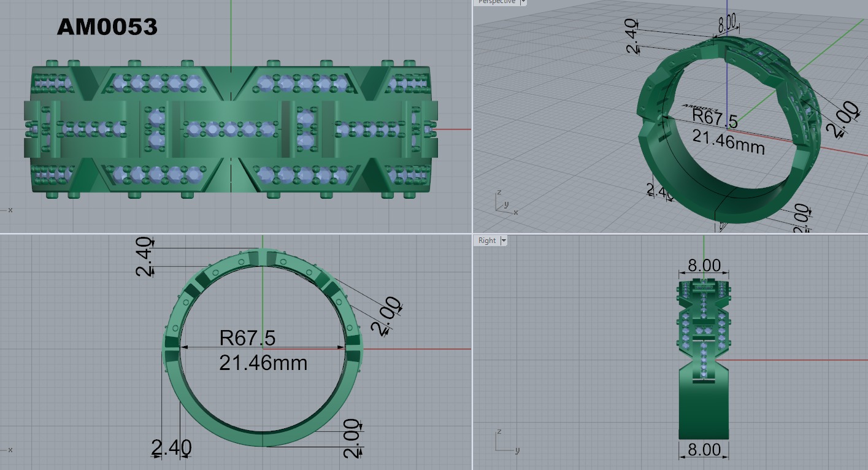The width and height of the screenshot is (868, 470).
Task: Open the Perspective viewport title menu
Action: [496, 2]
